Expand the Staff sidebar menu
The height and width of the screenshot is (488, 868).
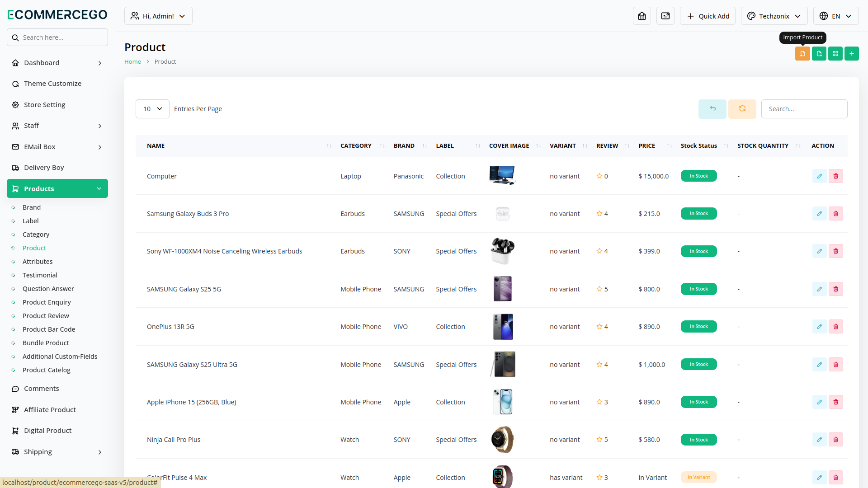point(57,126)
